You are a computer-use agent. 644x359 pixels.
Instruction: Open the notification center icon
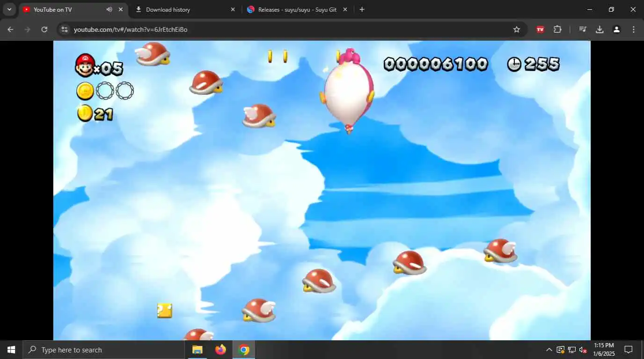point(629,350)
